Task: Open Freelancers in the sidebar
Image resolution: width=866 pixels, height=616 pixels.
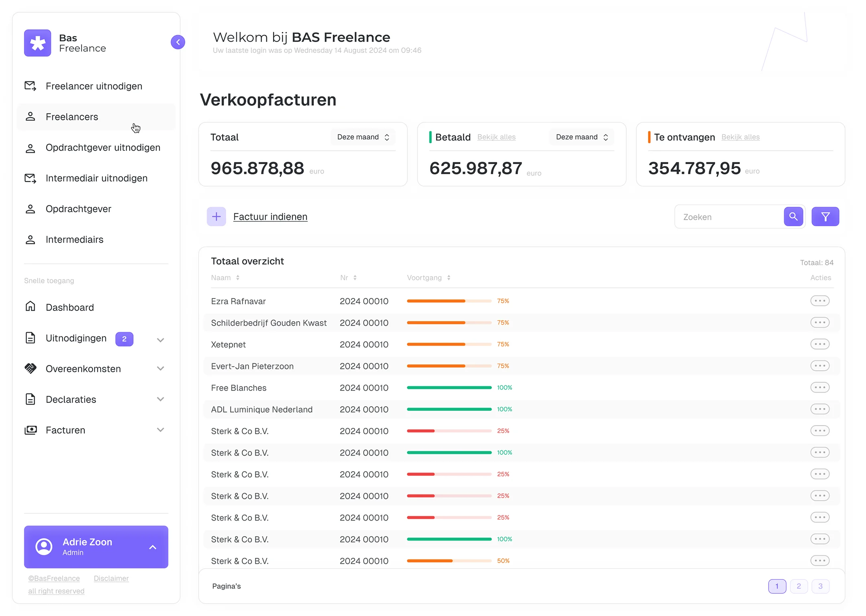Action: coord(72,117)
